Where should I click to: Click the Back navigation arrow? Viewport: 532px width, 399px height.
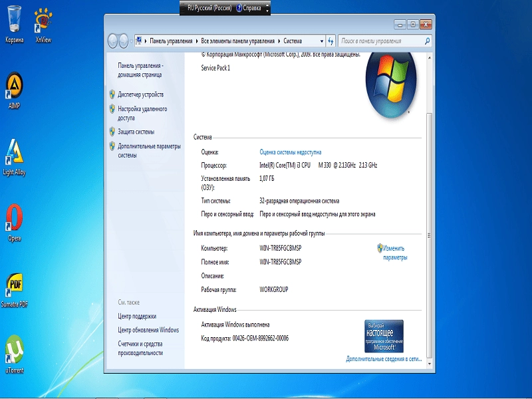(x=112, y=41)
